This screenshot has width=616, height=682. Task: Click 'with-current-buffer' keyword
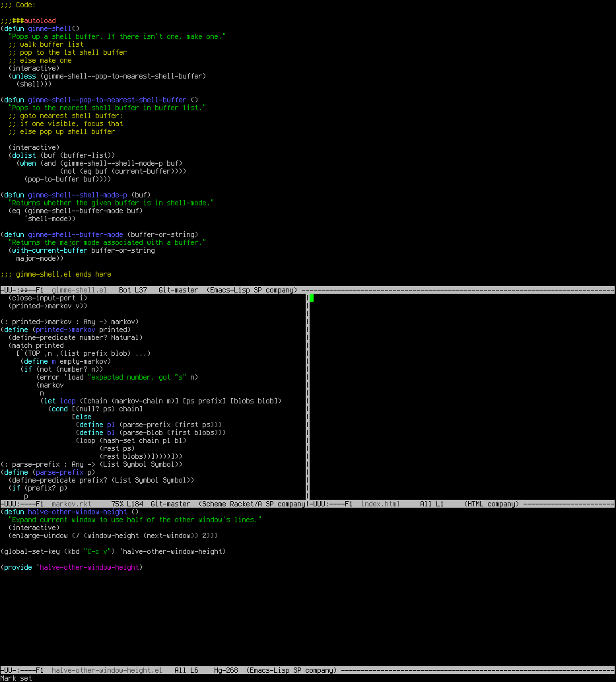(x=50, y=250)
